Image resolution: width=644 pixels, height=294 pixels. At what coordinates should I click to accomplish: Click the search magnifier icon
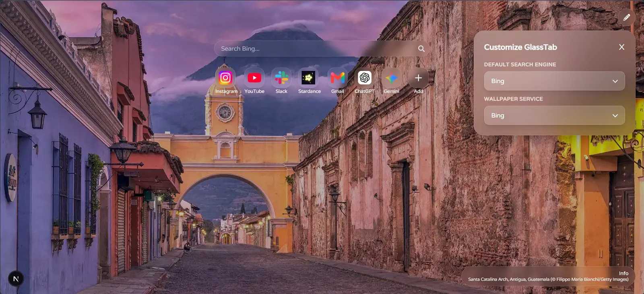click(421, 49)
